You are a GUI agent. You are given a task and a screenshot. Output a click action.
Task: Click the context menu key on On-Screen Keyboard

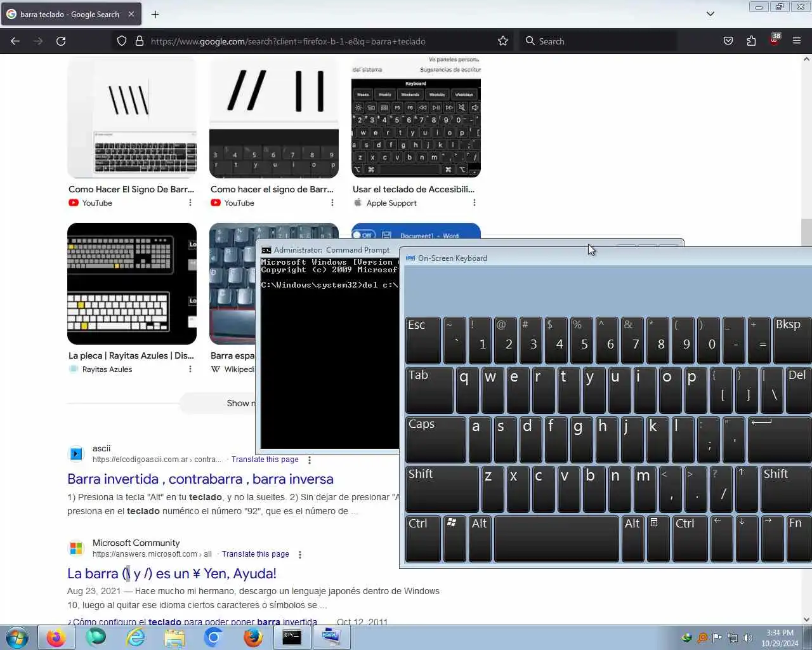658,538
